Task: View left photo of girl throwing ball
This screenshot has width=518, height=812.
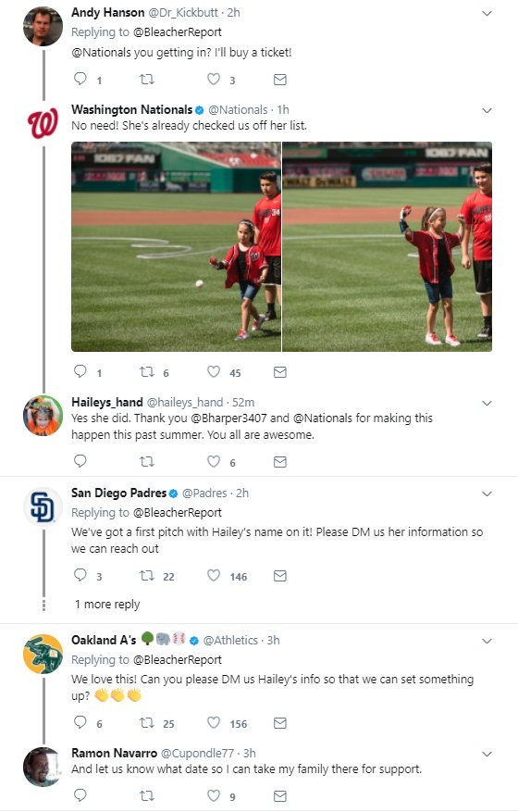Action: (176, 246)
